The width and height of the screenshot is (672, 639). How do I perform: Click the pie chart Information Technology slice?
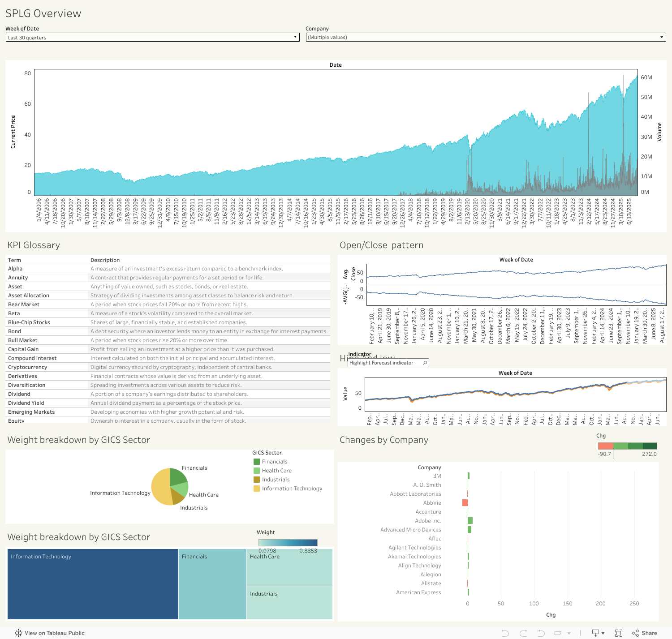[160, 487]
